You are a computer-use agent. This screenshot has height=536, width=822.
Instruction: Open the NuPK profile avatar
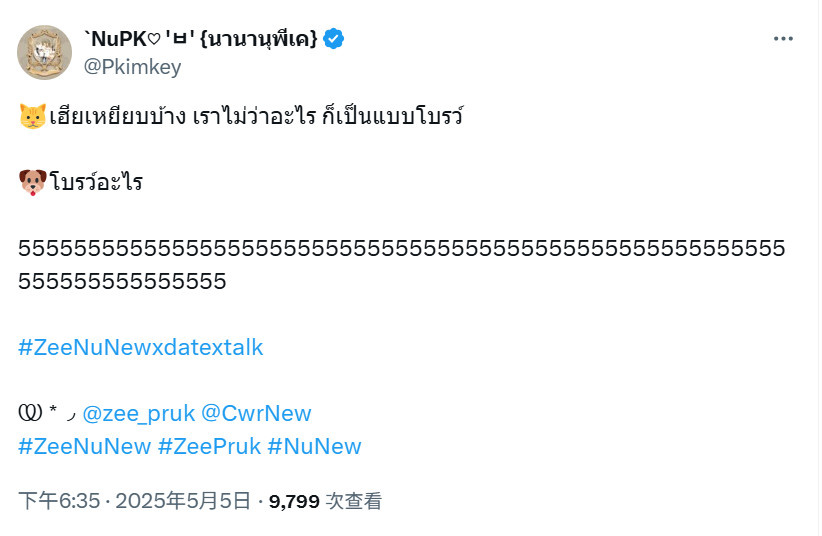click(45, 52)
